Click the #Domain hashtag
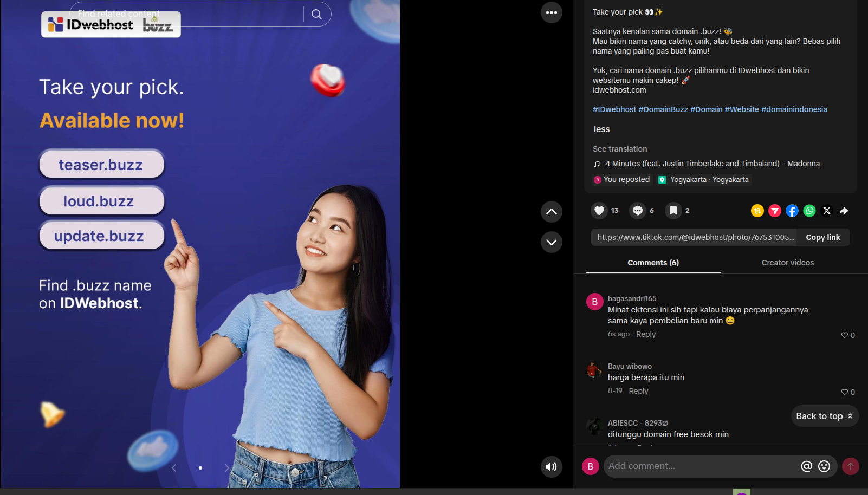Image resolution: width=868 pixels, height=495 pixels. coord(707,109)
